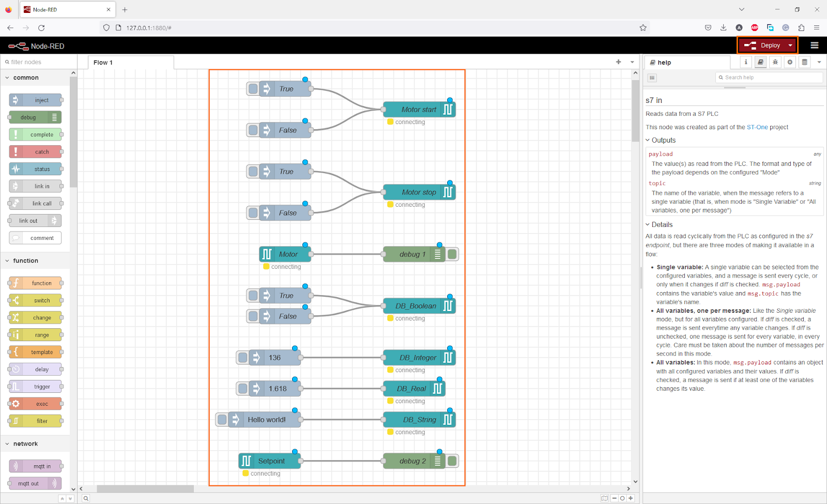Screen dimensions: 827x504
Task: Select the template palette node
Action: 35,352
